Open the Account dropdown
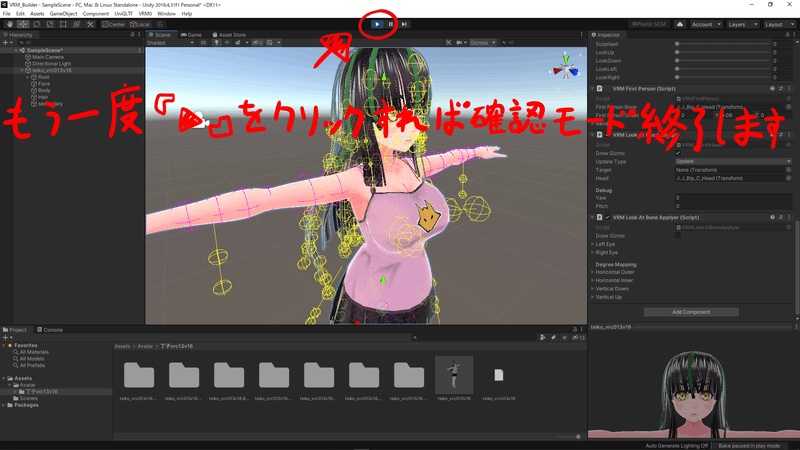800x450 pixels. tap(706, 24)
